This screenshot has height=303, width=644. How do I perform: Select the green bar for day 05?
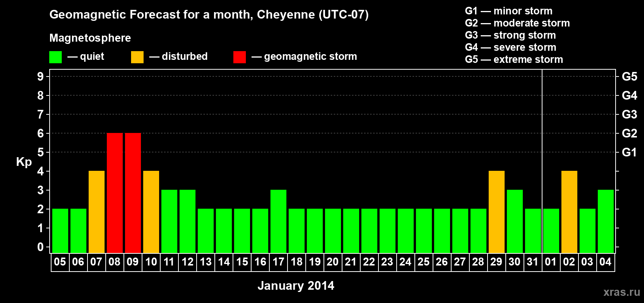pyautogui.click(x=60, y=231)
